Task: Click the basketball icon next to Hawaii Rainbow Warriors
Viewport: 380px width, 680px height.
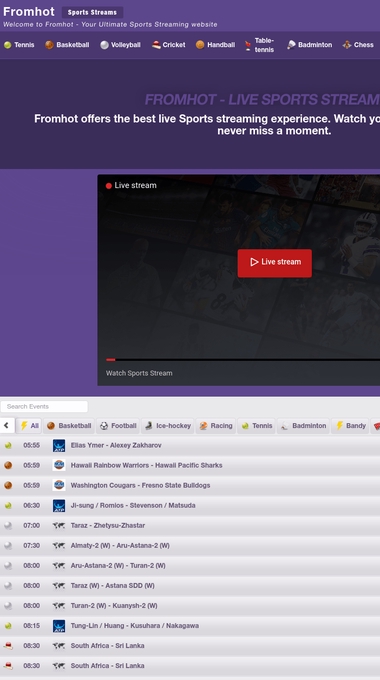Action: 8,465
